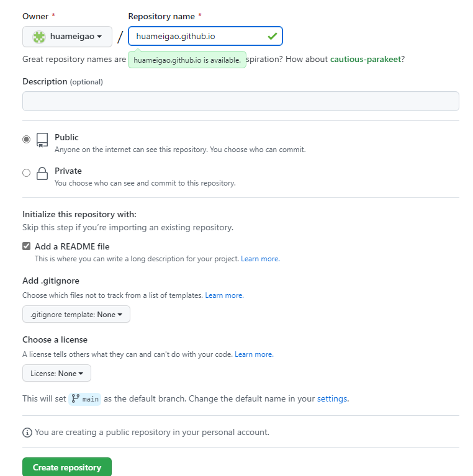Click the public repository book icon
The width and height of the screenshot is (473, 476).
click(x=42, y=140)
